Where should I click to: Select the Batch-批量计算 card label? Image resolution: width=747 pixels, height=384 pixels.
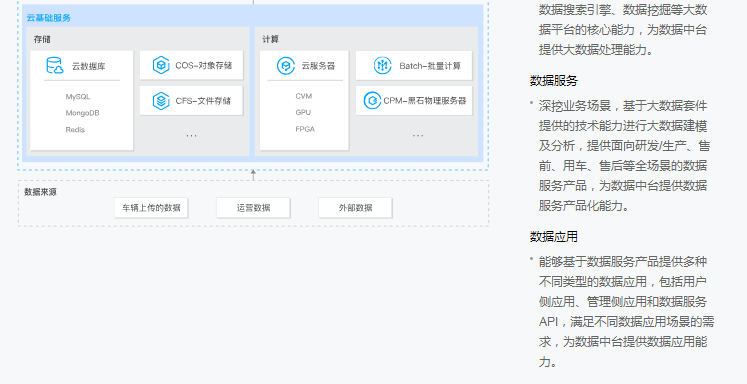point(430,66)
